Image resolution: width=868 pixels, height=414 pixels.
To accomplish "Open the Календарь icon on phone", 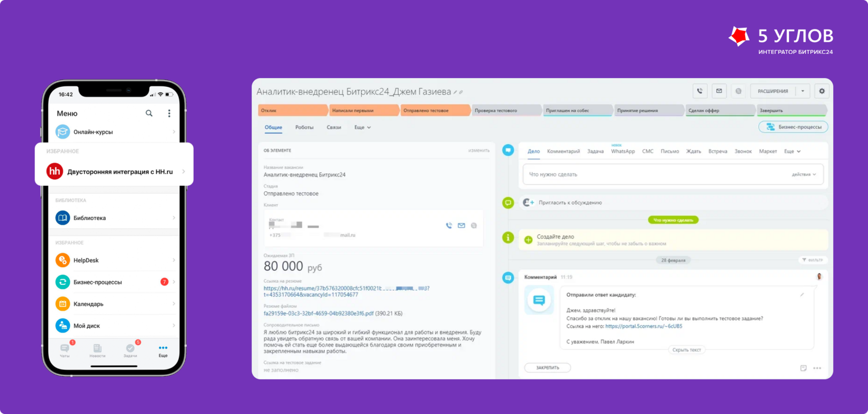I will 63,303.
